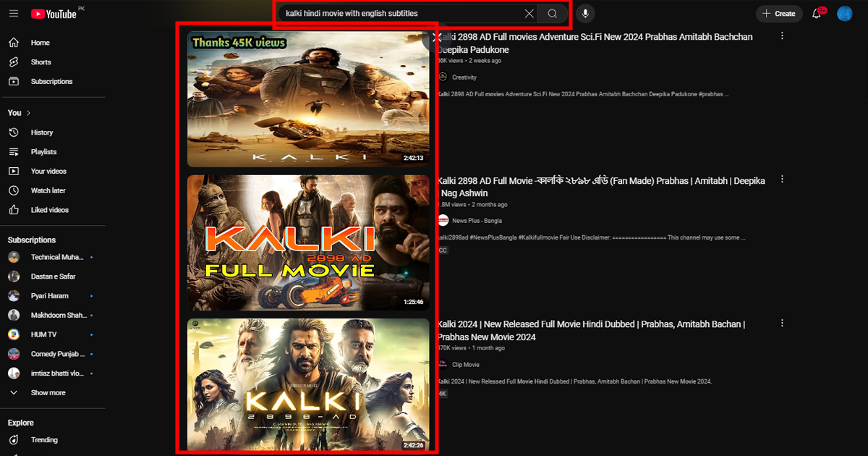The width and height of the screenshot is (868, 456).
Task: Open title 'Kalki 2898 AD Full Movie' Fan Made
Action: pos(600,187)
